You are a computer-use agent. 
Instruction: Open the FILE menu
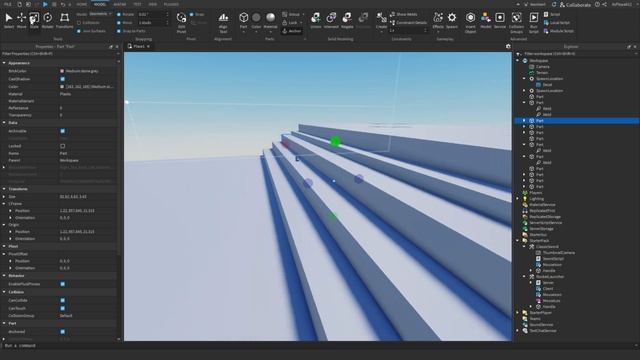(8, 4)
